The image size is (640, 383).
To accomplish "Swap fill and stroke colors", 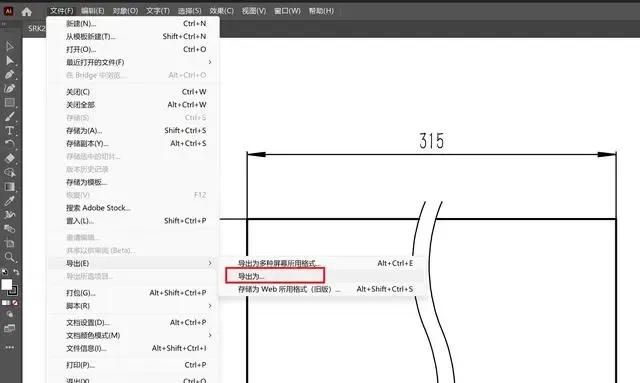I will 16,272.
